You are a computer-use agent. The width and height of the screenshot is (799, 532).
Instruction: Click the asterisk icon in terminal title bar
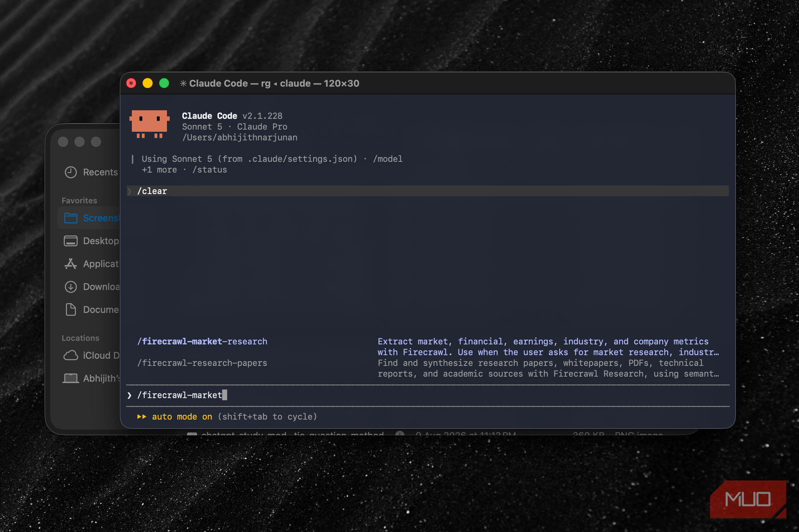click(183, 83)
